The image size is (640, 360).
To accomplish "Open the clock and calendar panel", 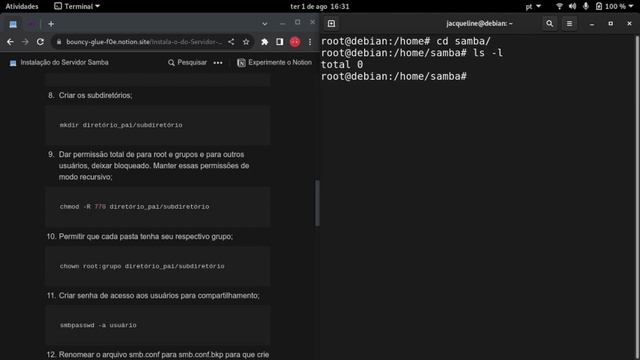I will coord(320,7).
